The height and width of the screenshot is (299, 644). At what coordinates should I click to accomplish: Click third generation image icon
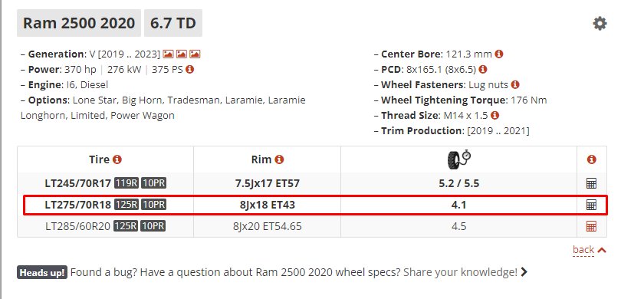pyautogui.click(x=195, y=54)
